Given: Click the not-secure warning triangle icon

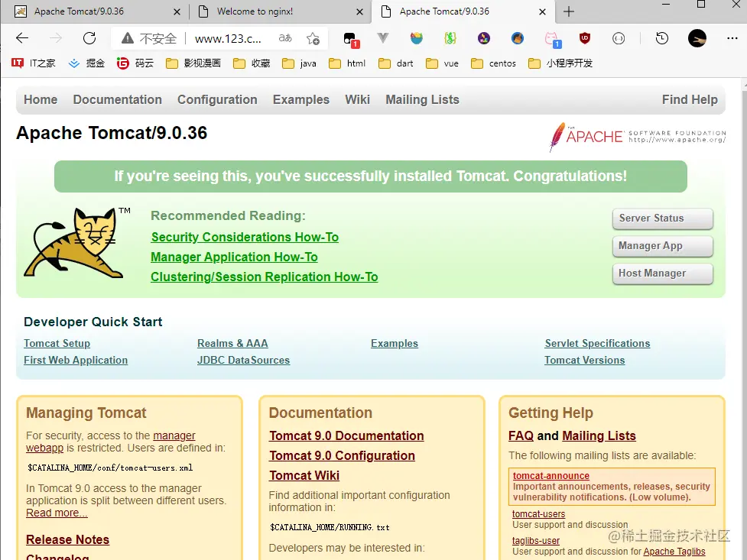Looking at the screenshot, I should (127, 38).
